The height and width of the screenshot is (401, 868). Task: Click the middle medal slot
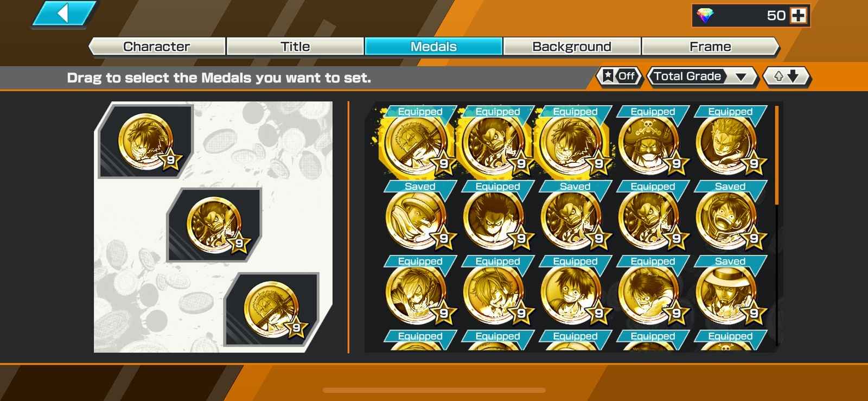(214, 225)
